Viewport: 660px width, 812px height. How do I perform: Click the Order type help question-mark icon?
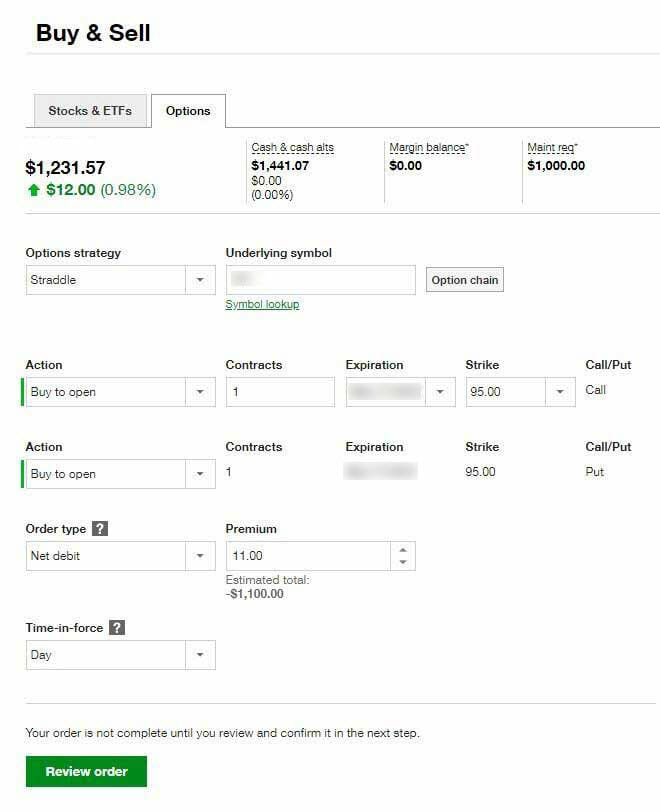pos(100,529)
